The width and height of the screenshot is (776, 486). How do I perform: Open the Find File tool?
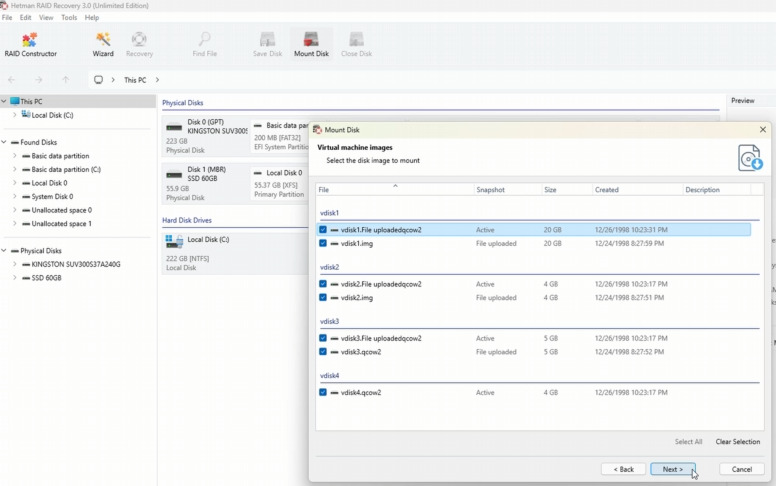[x=204, y=45]
